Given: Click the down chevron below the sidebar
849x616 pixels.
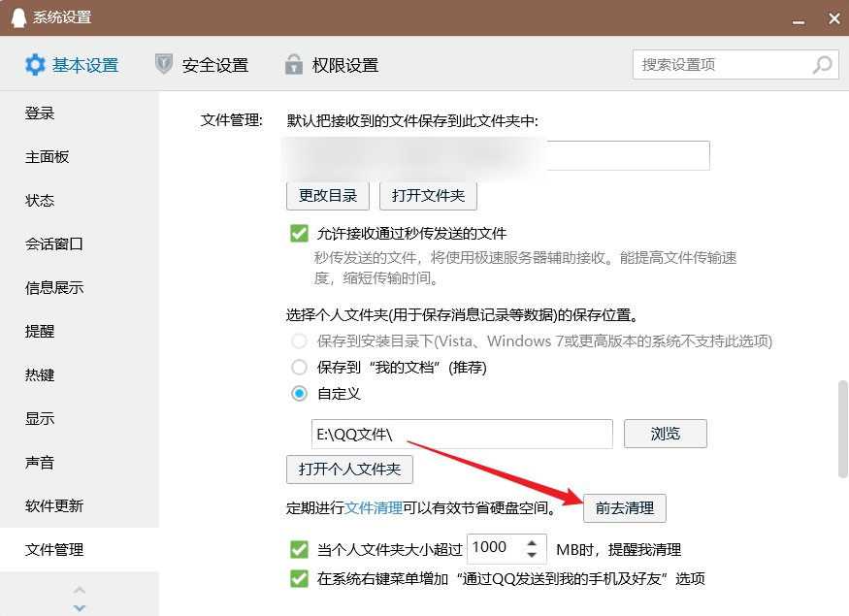Looking at the screenshot, I should pyautogui.click(x=80, y=605).
